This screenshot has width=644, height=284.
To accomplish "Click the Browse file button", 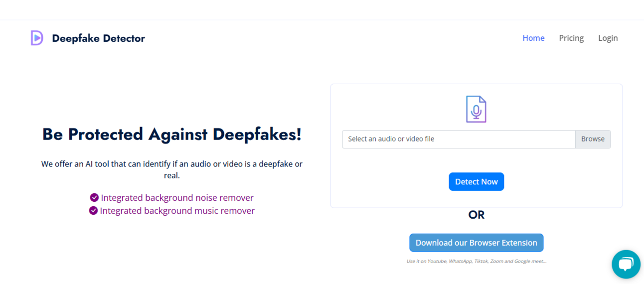I will point(593,139).
